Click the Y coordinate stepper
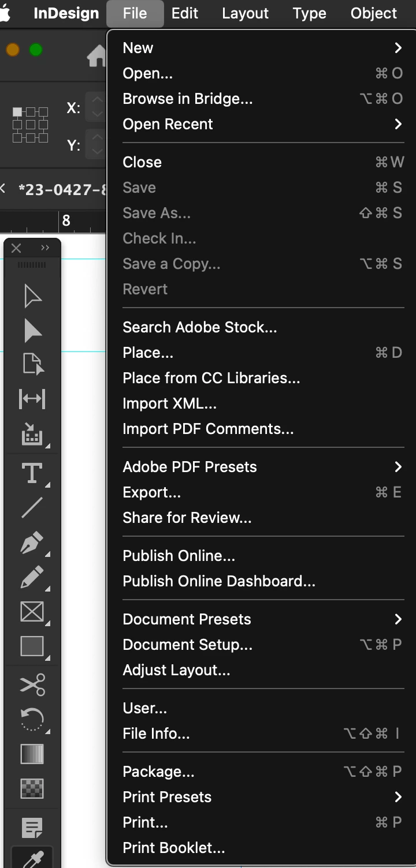 tap(97, 144)
